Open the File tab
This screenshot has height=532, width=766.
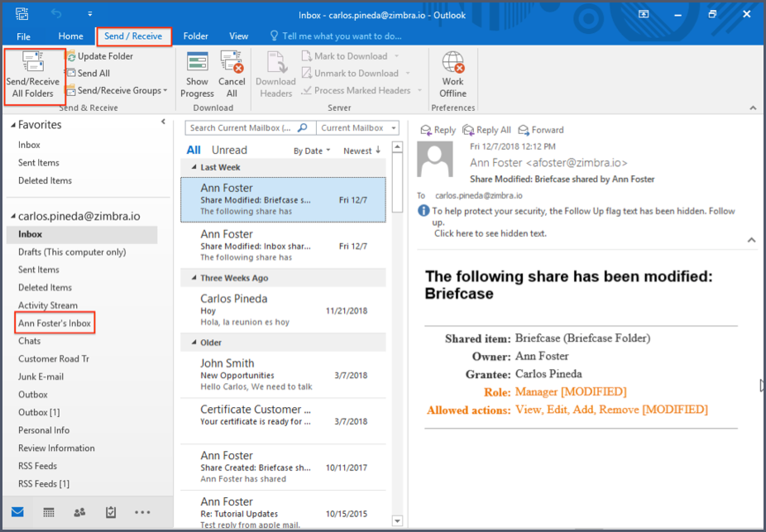pos(23,36)
